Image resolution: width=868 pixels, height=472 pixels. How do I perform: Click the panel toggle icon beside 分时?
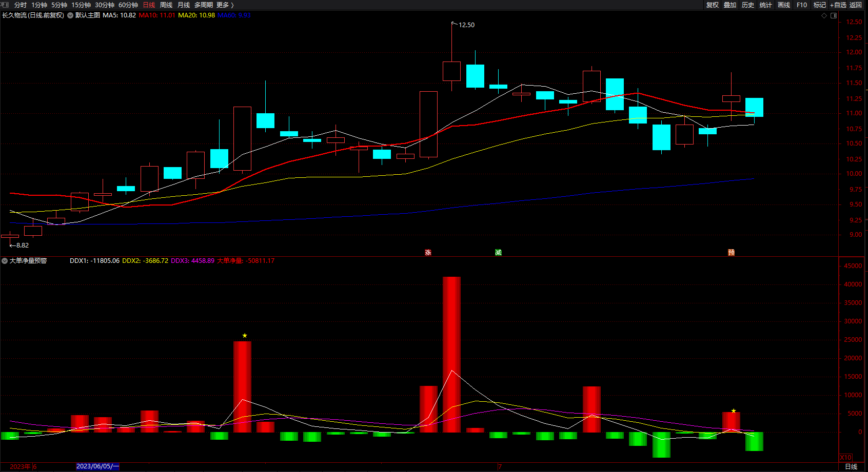[5, 5]
